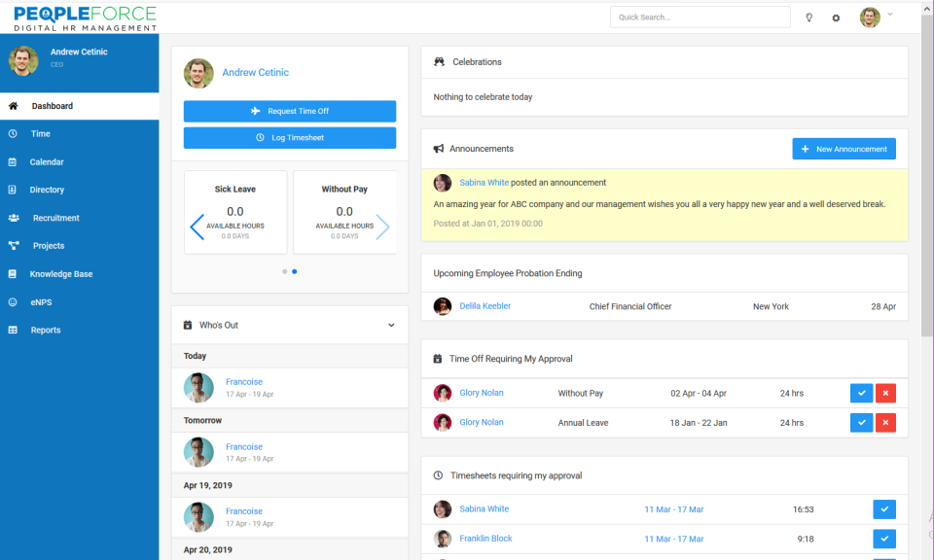Click the Timesheets approval clock icon
Image resolution: width=934 pixels, height=560 pixels.
click(438, 475)
